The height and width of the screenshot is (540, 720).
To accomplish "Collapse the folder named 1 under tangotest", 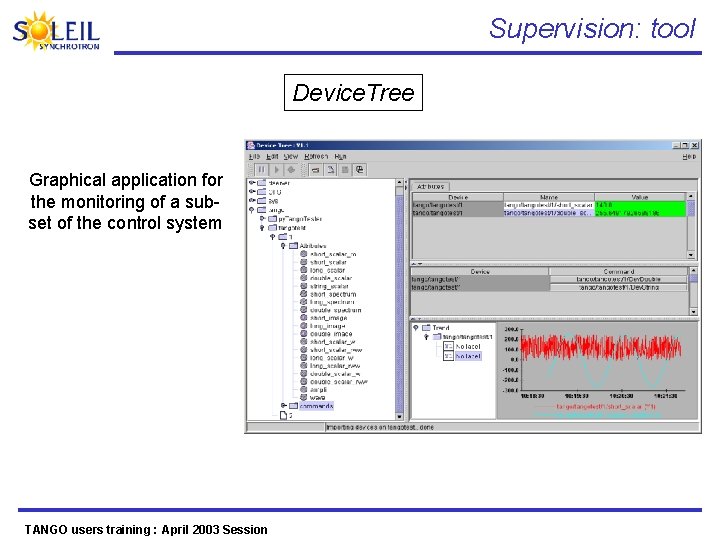I will 273,237.
